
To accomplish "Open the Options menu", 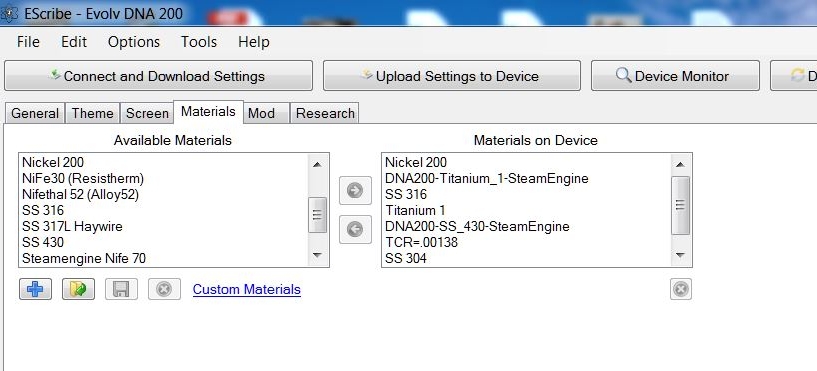I will pyautogui.click(x=134, y=42).
